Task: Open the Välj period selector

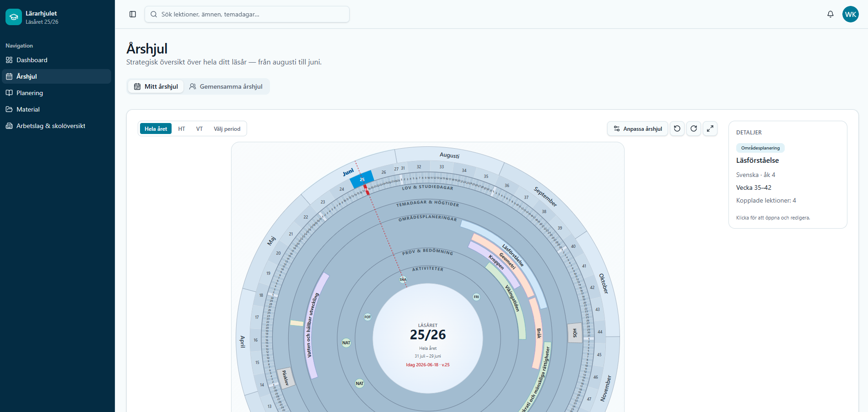Action: pos(227,128)
